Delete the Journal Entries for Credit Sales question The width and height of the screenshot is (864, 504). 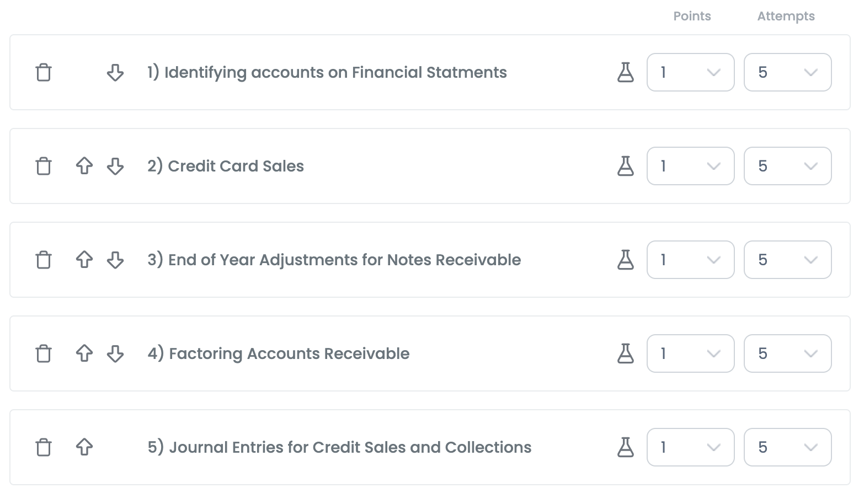tap(44, 447)
